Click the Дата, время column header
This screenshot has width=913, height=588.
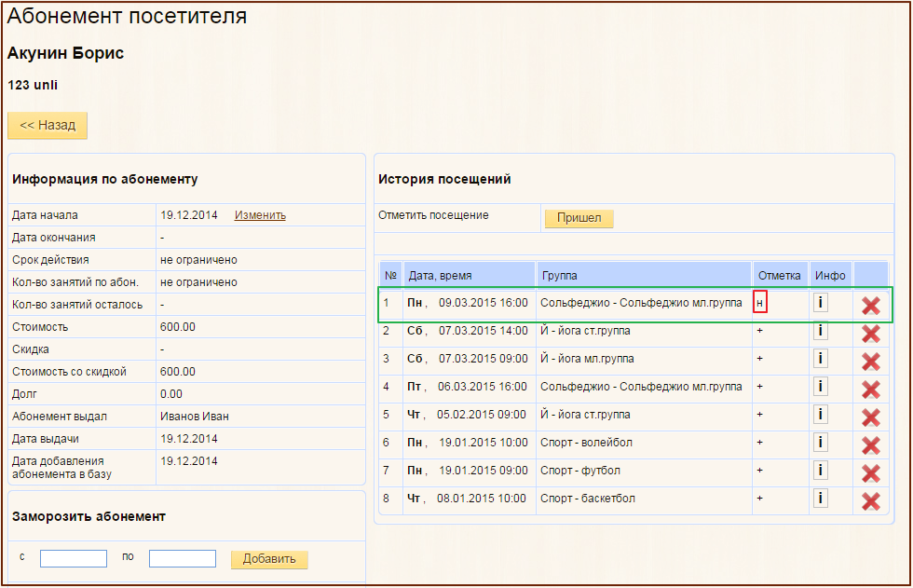440,276
